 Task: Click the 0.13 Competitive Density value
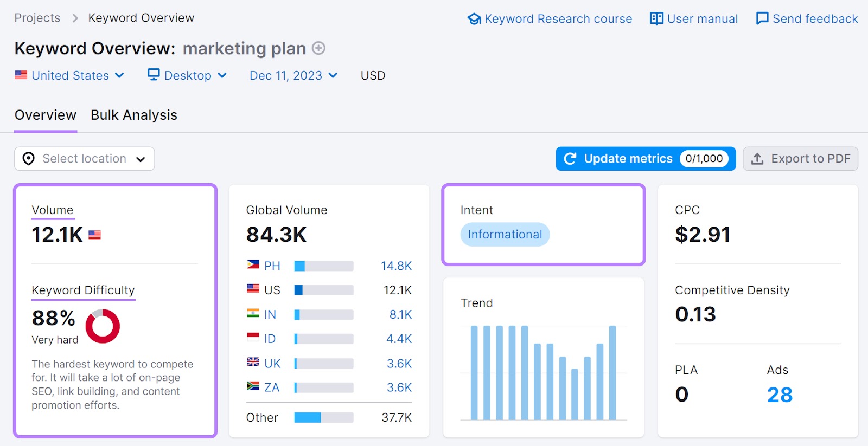695,314
